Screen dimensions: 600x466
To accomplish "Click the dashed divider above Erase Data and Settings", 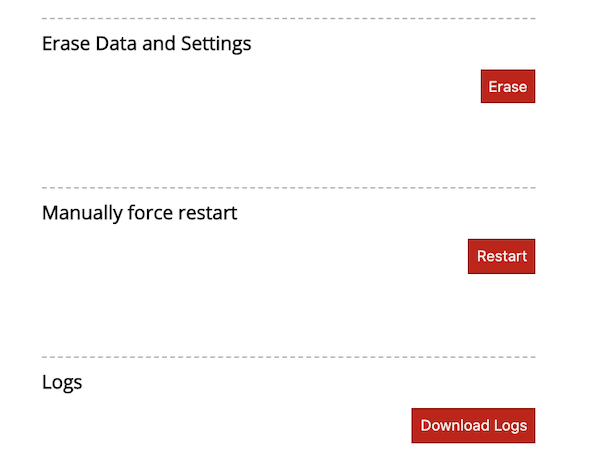I will point(289,18).
